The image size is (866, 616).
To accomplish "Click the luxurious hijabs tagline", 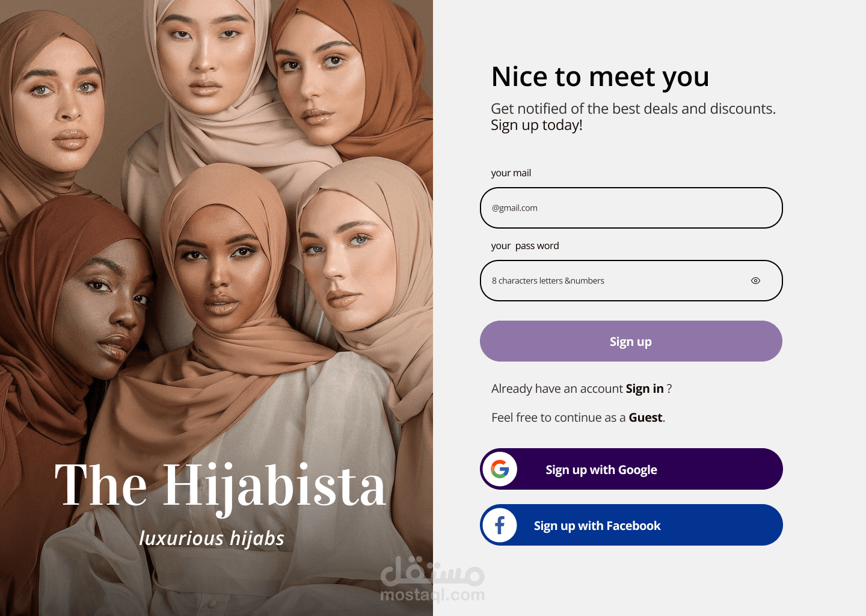I will point(212,538).
